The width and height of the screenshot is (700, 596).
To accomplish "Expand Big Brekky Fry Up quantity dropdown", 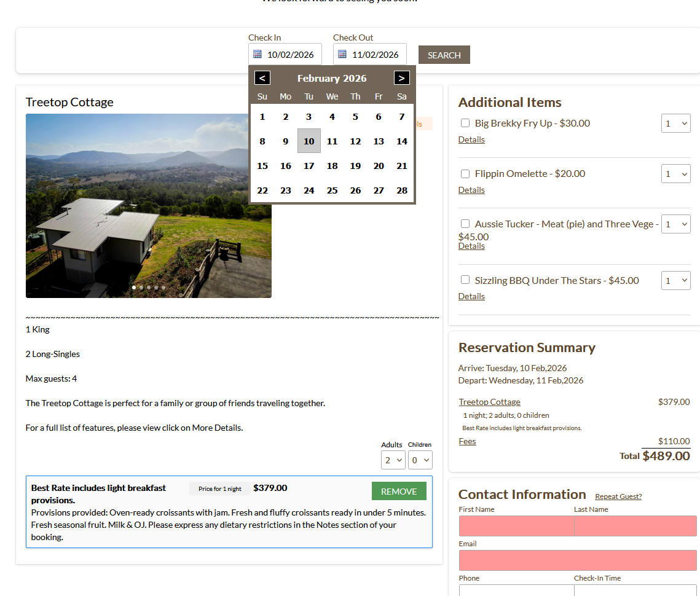I will (x=675, y=124).
